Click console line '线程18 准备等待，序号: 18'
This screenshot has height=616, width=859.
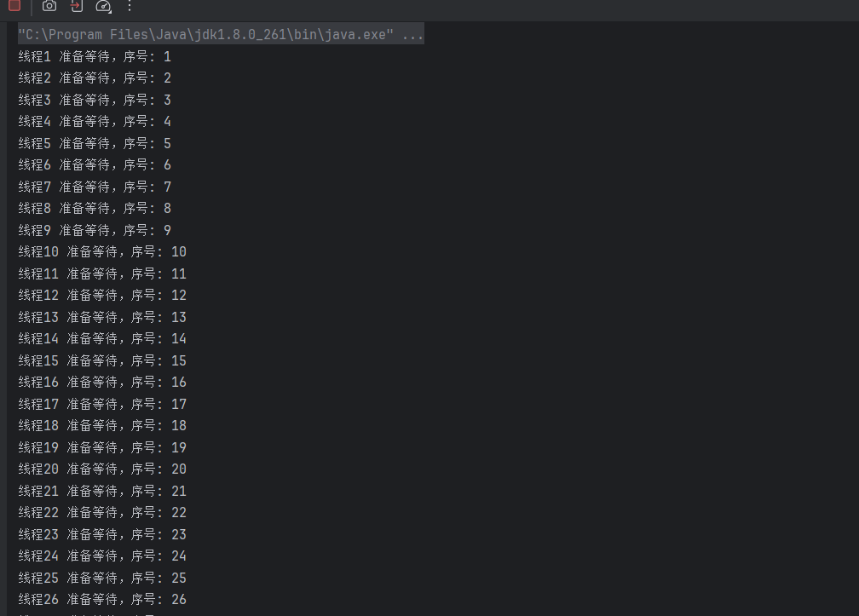102,425
